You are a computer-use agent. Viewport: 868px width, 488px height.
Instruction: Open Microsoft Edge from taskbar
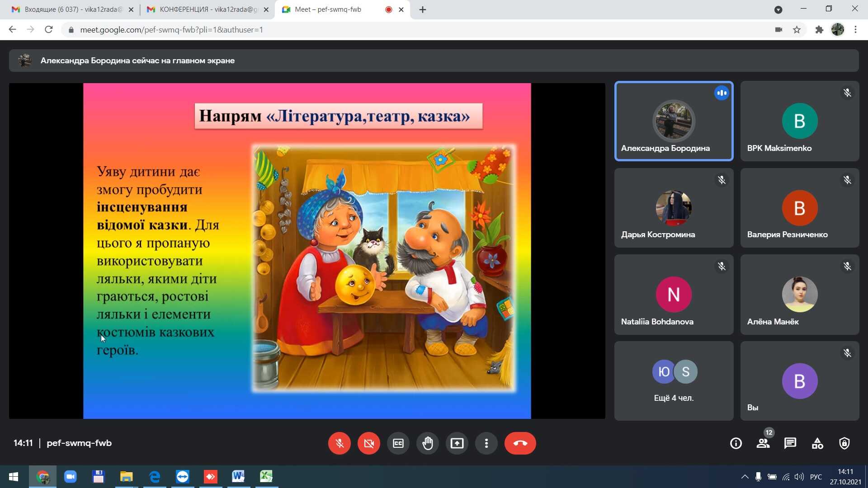click(x=155, y=477)
